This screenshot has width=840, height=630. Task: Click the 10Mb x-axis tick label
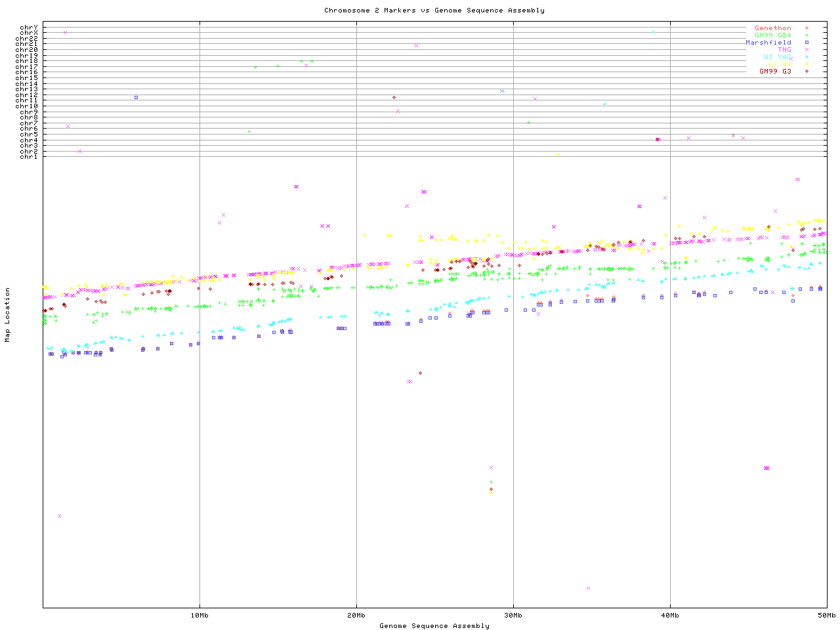pyautogui.click(x=199, y=615)
